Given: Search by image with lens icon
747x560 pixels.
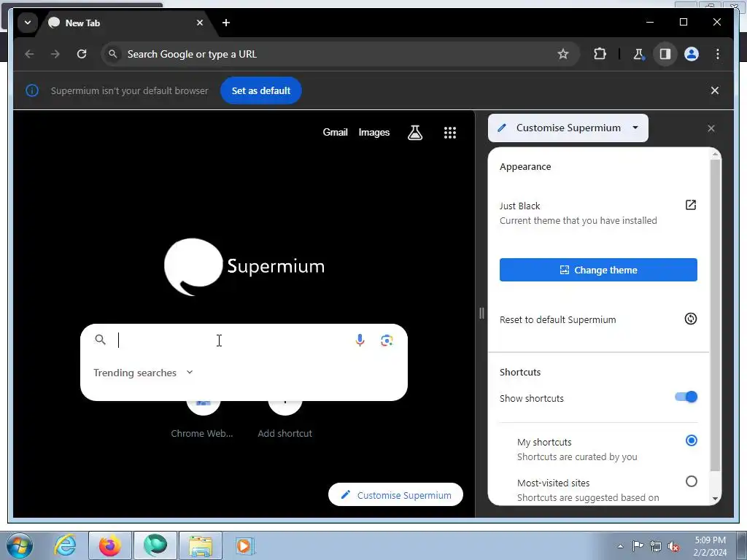Looking at the screenshot, I should click(387, 340).
